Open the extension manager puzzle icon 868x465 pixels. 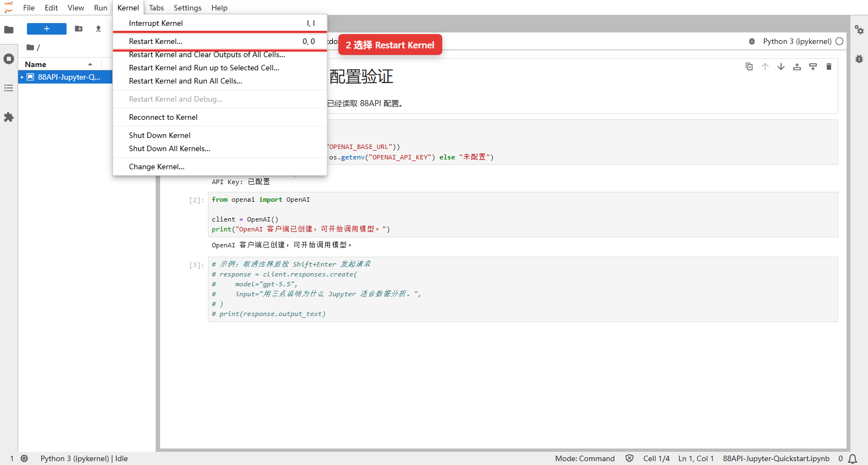click(x=9, y=117)
